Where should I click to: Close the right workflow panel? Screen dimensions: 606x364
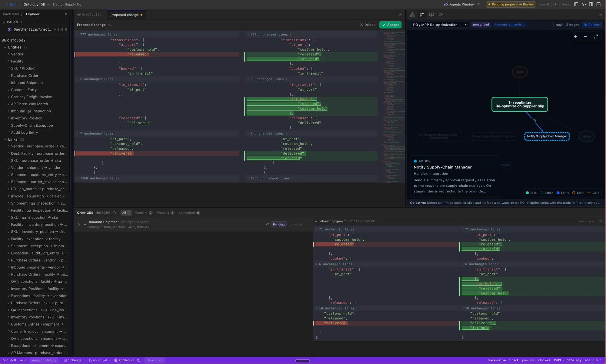601,15
